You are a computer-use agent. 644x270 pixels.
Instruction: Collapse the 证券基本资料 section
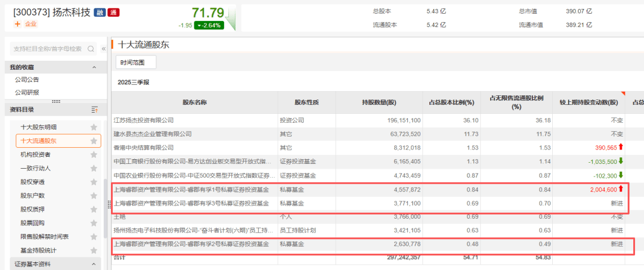coord(94,264)
